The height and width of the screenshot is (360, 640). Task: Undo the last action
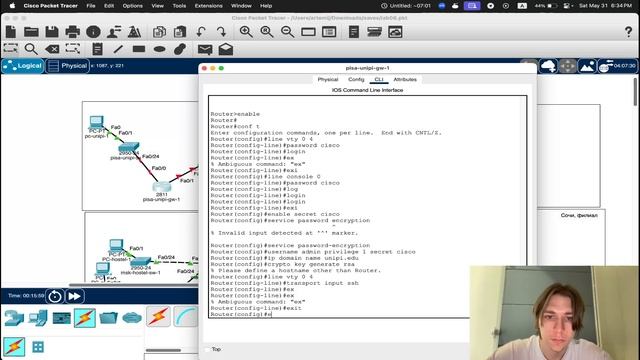pos(200,32)
